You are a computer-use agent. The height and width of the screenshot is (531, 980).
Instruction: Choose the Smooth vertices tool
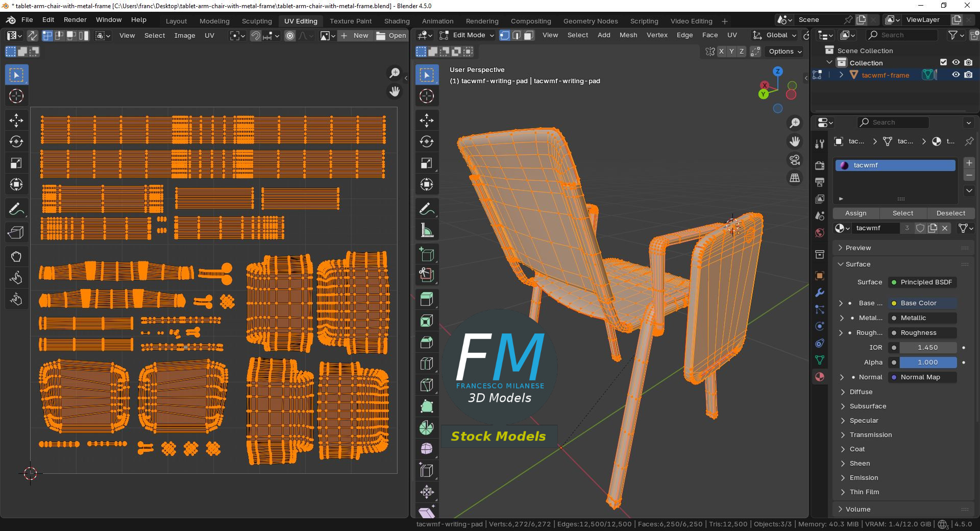(427, 449)
